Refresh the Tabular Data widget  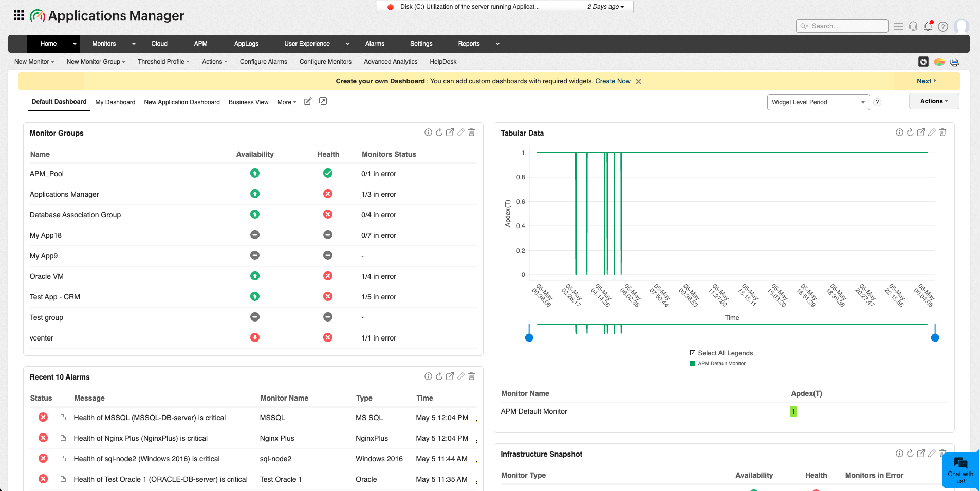click(910, 133)
